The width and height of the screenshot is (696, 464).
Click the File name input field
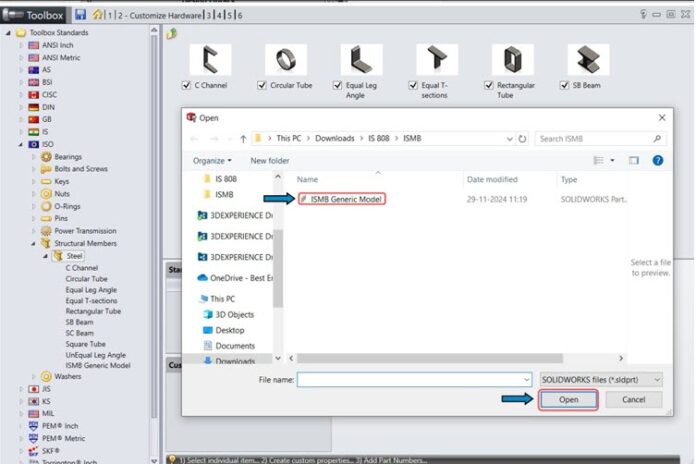click(414, 380)
